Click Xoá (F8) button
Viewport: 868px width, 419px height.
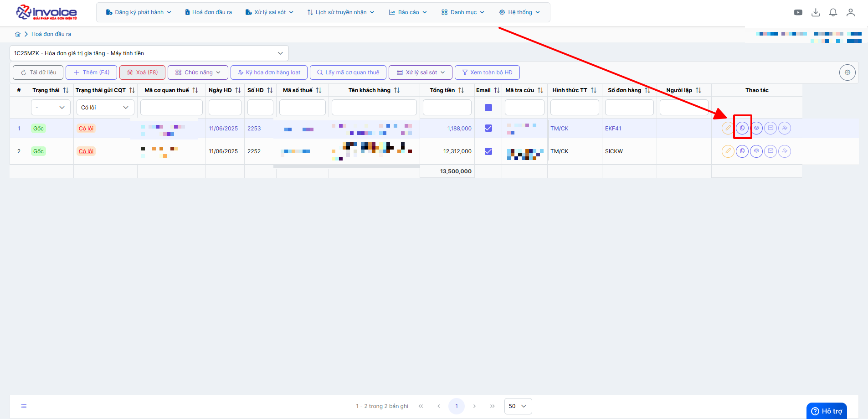pos(142,72)
